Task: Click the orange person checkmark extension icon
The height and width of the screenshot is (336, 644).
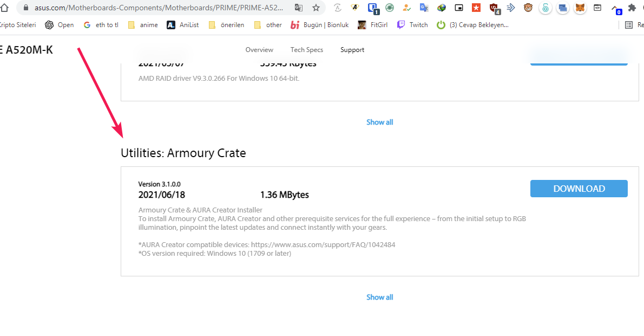Action: pyautogui.click(x=406, y=8)
